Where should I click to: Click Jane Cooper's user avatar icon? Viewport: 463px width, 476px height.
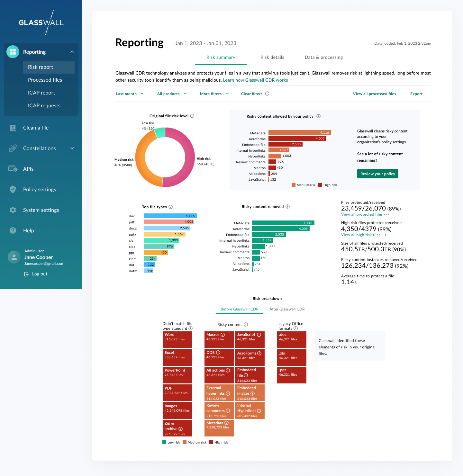point(14,257)
